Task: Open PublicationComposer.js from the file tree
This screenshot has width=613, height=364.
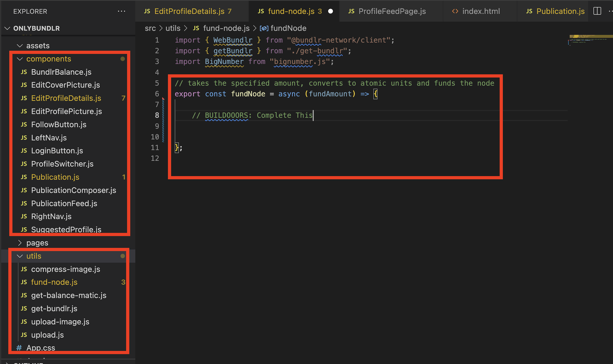Action: tap(73, 190)
